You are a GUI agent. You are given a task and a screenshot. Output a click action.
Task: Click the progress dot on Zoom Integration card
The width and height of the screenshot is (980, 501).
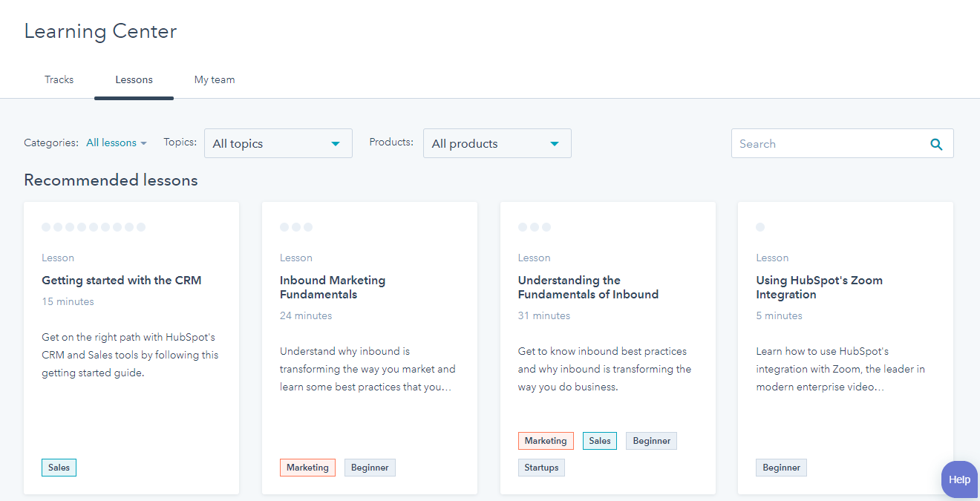click(760, 227)
